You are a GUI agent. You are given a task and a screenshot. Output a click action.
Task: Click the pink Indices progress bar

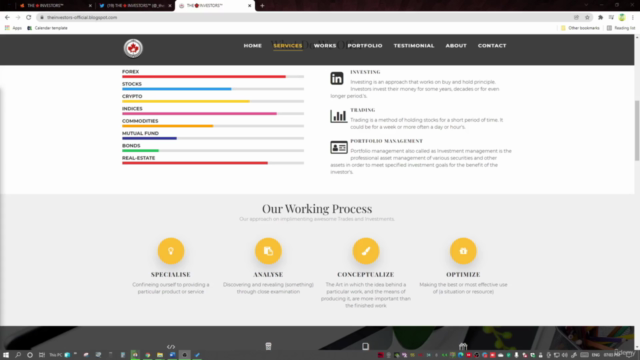199,113
